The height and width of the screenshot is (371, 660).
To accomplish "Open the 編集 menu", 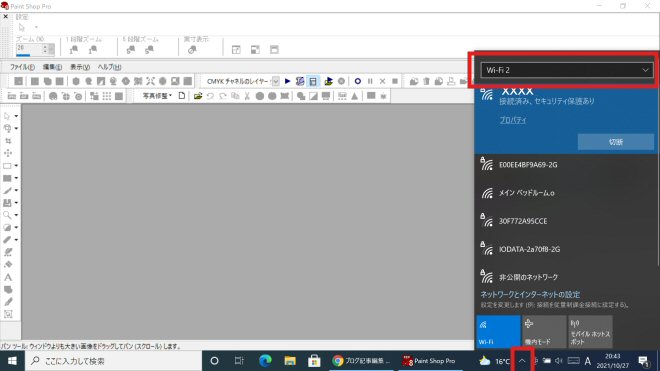I will tap(52, 67).
